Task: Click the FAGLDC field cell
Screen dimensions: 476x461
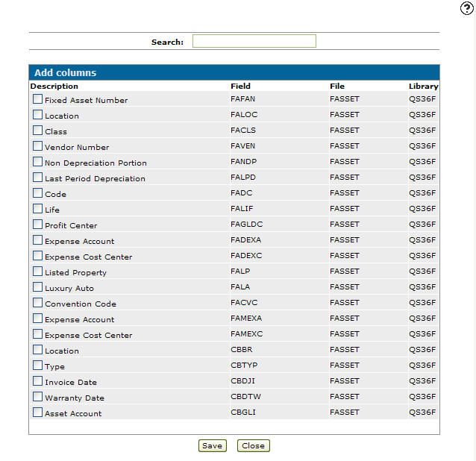Action: [246, 225]
